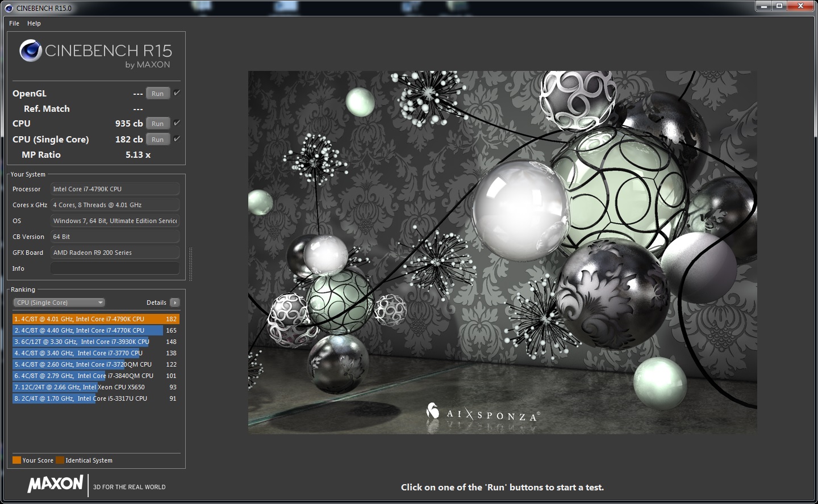Run the CPU benchmark test
Viewport: 818px width, 504px height.
[x=158, y=124]
